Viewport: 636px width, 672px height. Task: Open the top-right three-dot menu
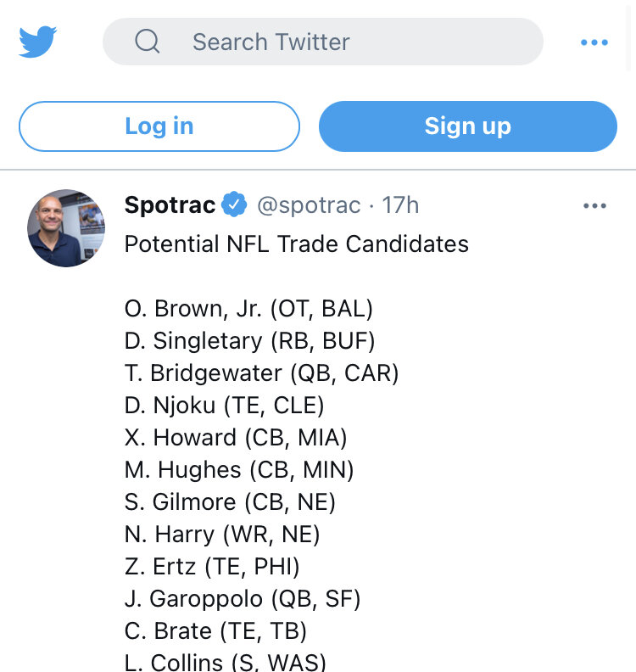pyautogui.click(x=594, y=42)
